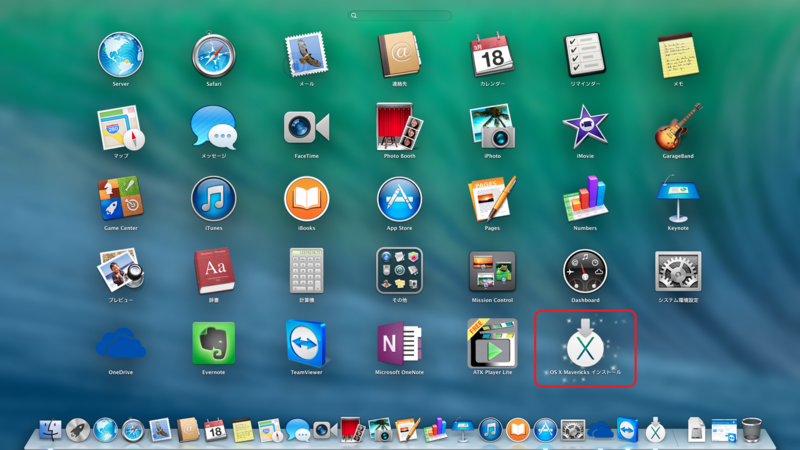Open App Store icon in the Dock

point(545,430)
